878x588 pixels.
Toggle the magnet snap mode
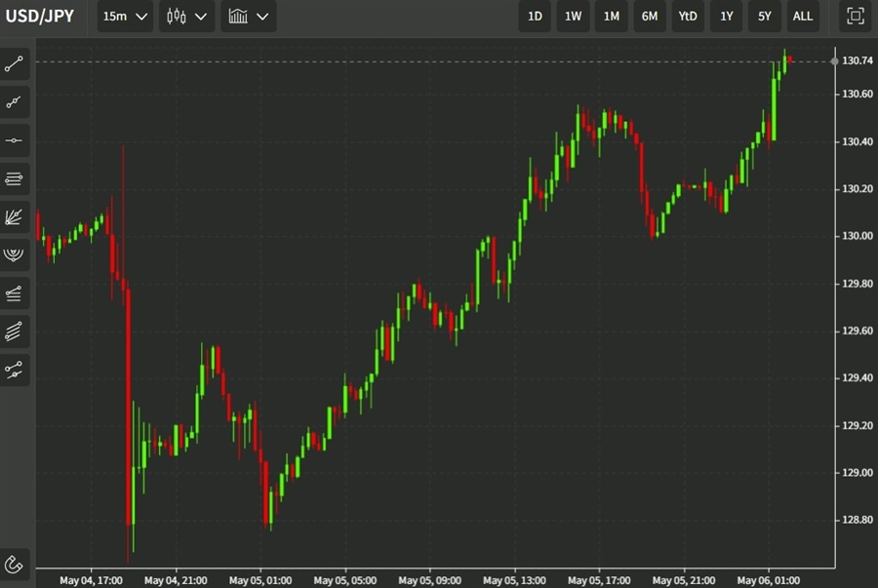coord(15,564)
